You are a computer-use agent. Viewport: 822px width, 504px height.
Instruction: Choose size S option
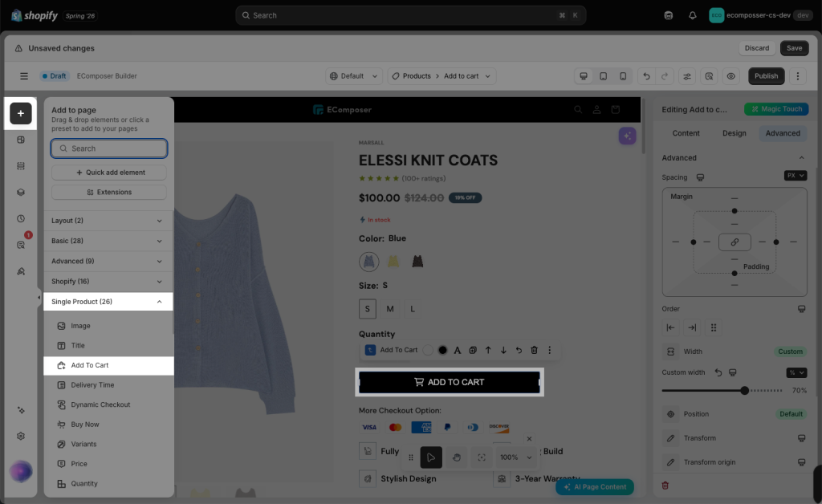click(x=368, y=309)
